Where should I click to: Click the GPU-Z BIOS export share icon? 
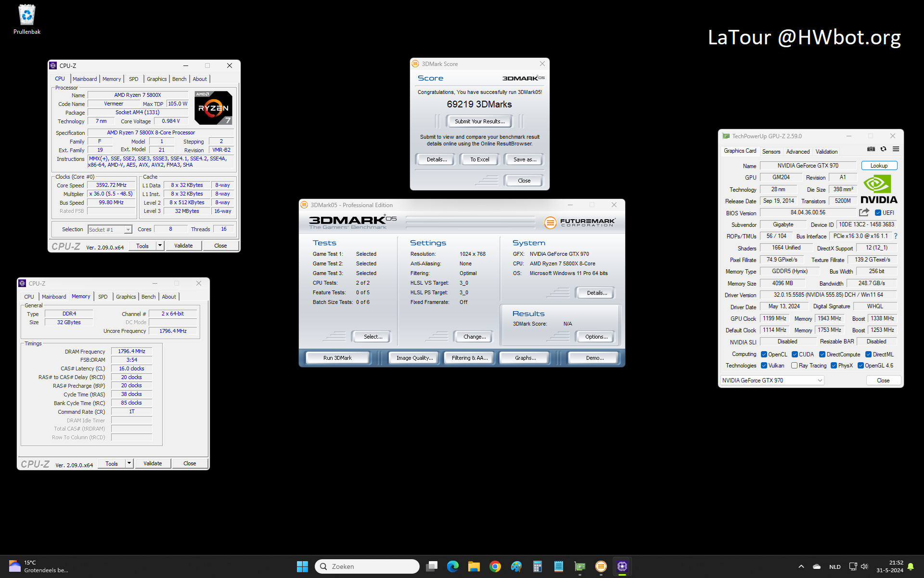[864, 212]
